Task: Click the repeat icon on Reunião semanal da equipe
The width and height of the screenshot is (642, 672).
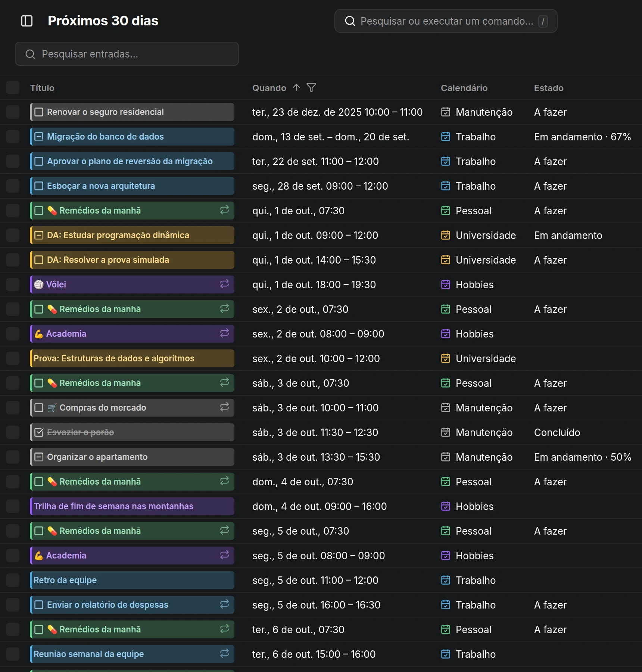Action: [224, 654]
